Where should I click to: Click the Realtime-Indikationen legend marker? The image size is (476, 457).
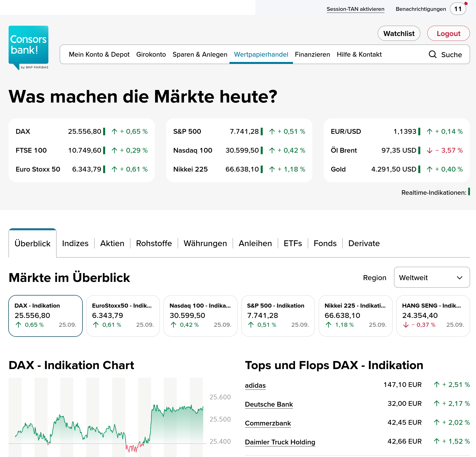(x=469, y=191)
